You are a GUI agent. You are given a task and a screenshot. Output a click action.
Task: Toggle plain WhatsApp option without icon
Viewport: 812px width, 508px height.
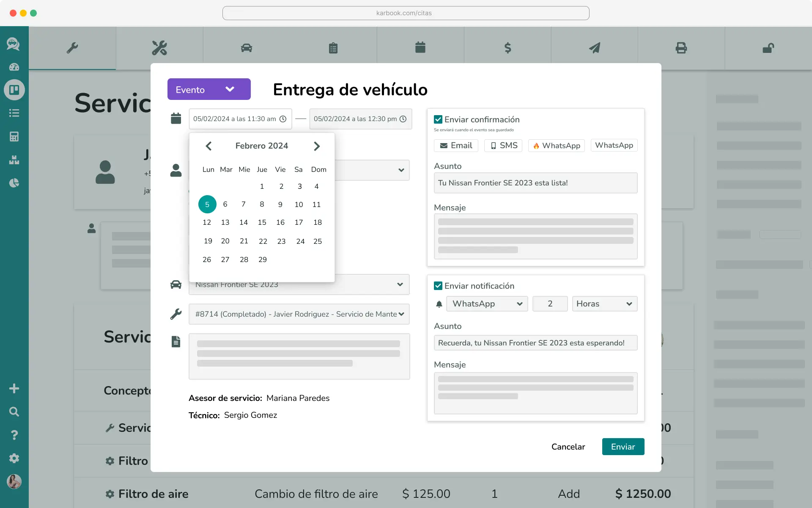point(614,145)
